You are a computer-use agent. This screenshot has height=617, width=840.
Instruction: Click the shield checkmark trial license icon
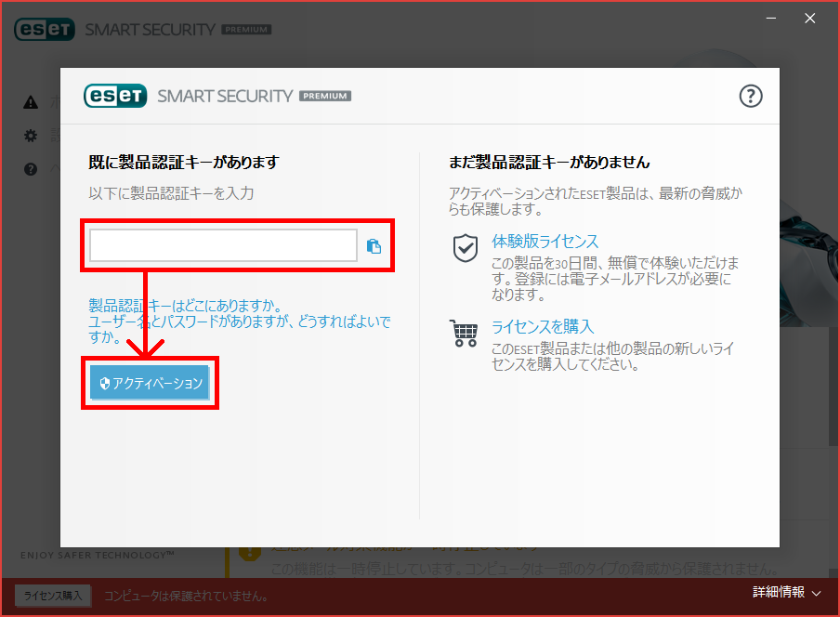(465, 248)
